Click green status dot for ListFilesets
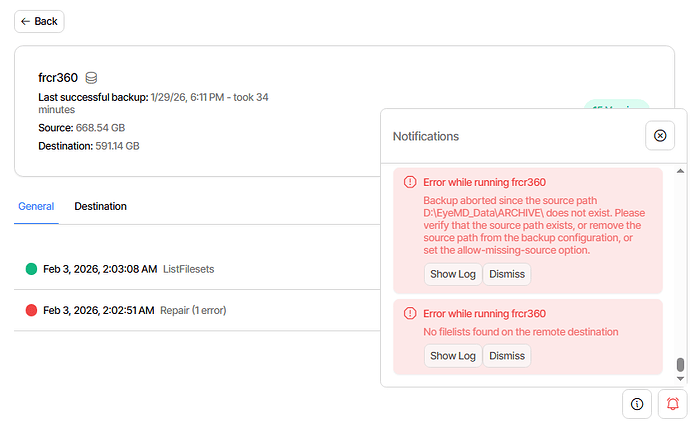The width and height of the screenshot is (690, 423). pyautogui.click(x=31, y=269)
